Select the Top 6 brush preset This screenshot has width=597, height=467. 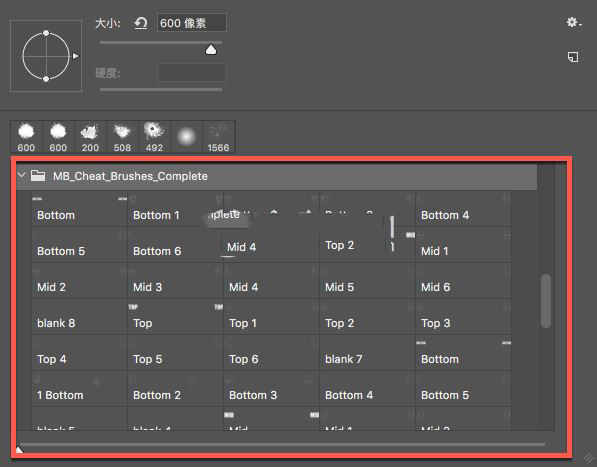271,353
